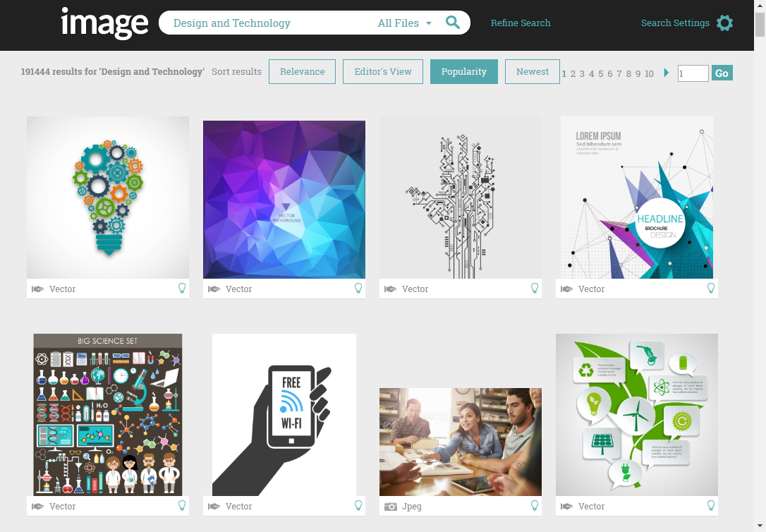
Task: Switch to Editor's View sorting
Action: point(383,72)
